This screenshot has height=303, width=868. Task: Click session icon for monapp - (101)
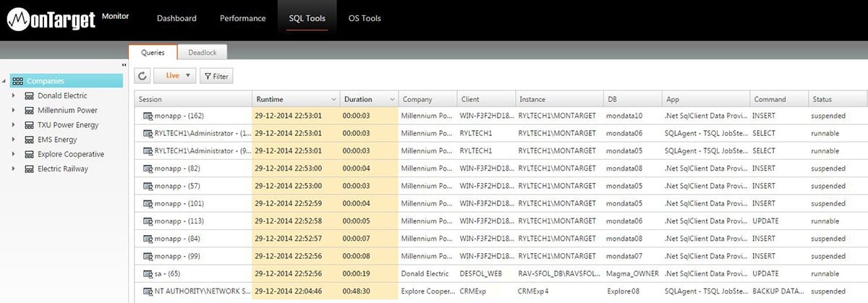pos(148,203)
